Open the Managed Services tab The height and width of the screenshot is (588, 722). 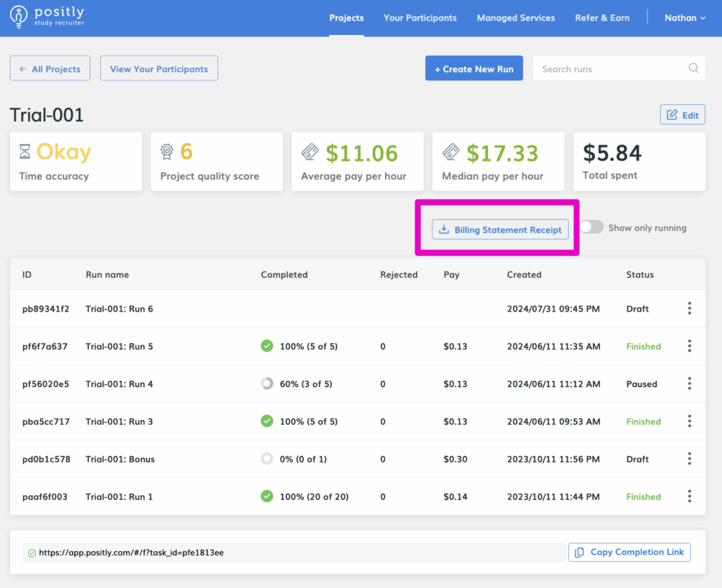tap(515, 18)
